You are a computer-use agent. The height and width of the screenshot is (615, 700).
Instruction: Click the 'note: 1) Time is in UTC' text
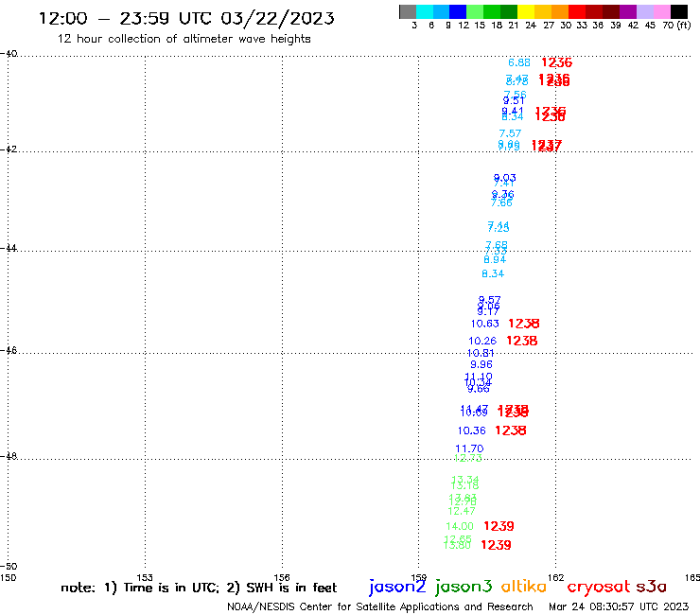[x=140, y=588]
